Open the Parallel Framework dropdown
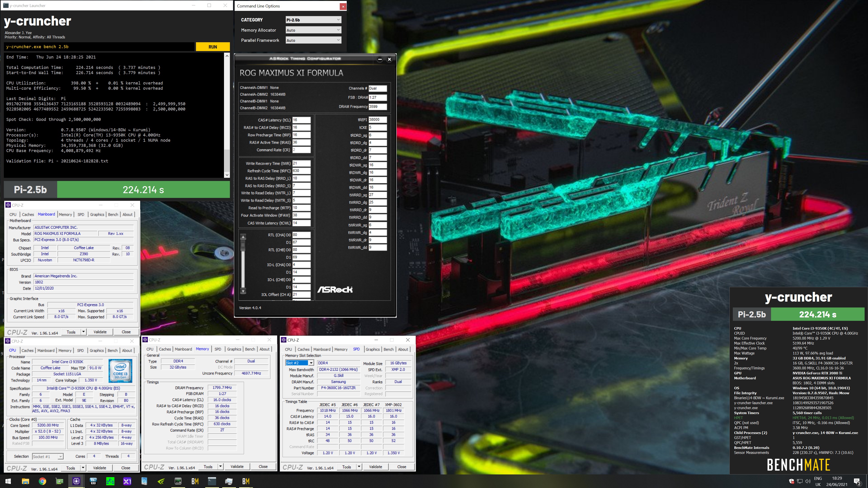The image size is (868, 488). (x=313, y=40)
